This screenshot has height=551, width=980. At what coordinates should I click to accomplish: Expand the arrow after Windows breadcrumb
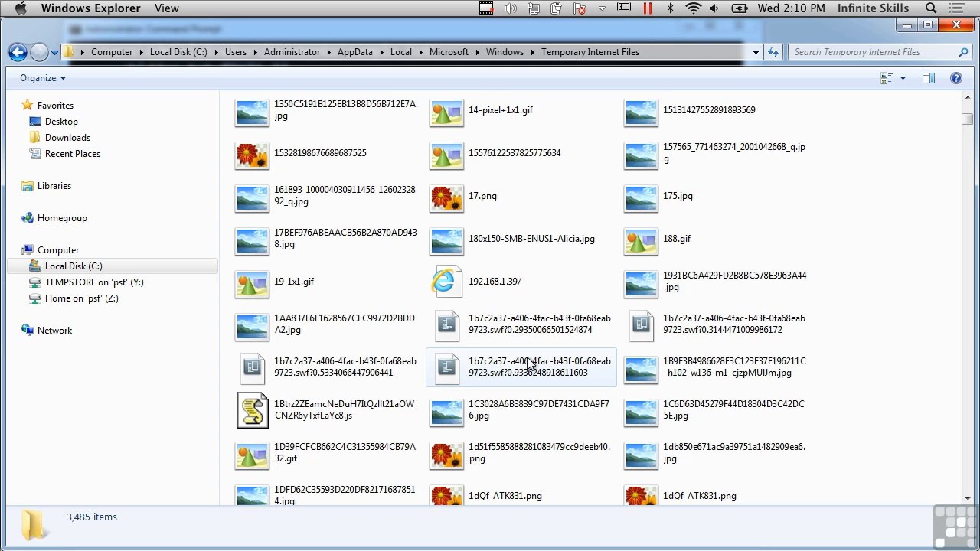(x=533, y=52)
